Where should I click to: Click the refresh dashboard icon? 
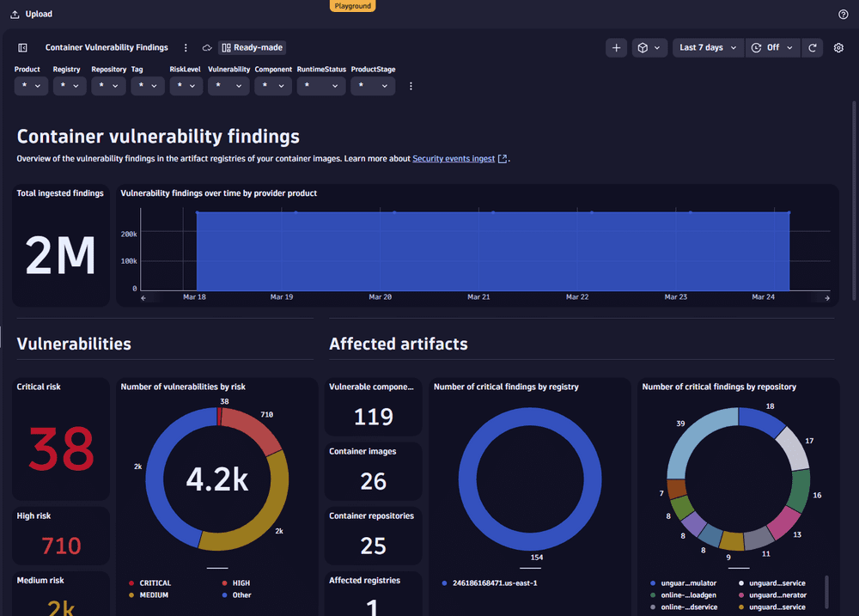coord(813,47)
